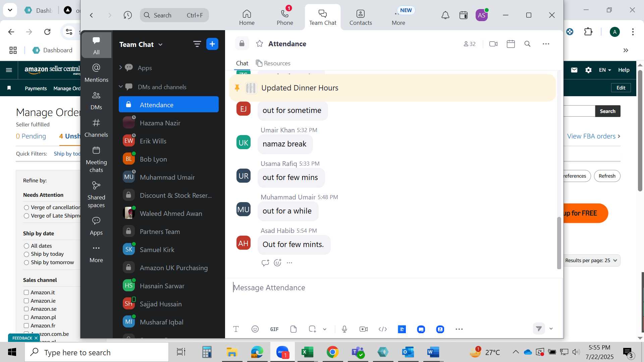
Task: Open the GIF picker
Action: tap(274, 329)
